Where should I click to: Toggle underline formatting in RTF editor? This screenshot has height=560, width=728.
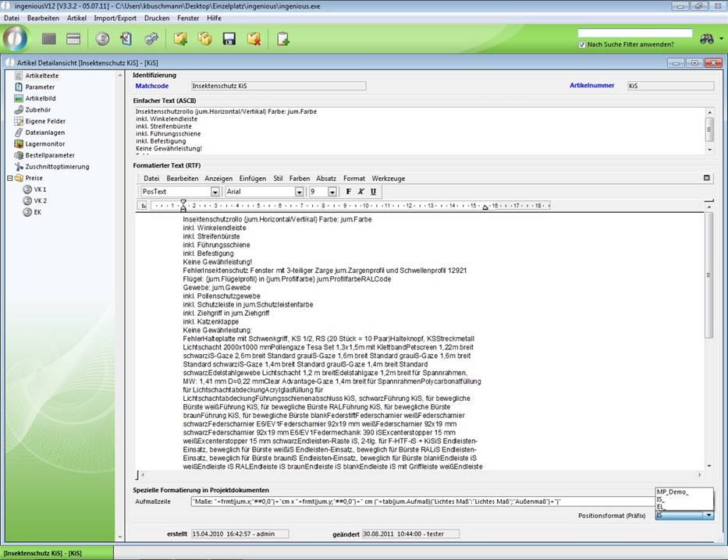[373, 191]
